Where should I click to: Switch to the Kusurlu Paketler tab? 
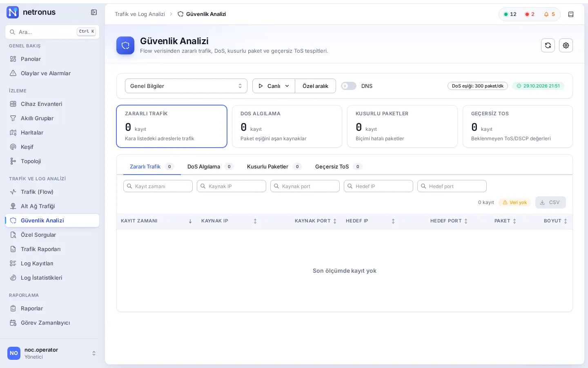click(274, 166)
